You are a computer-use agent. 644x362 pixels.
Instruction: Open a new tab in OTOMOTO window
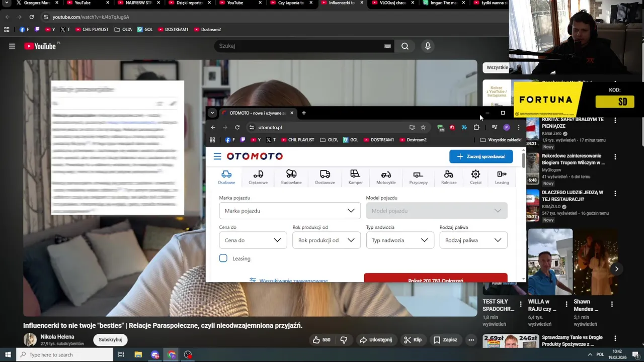(304, 113)
